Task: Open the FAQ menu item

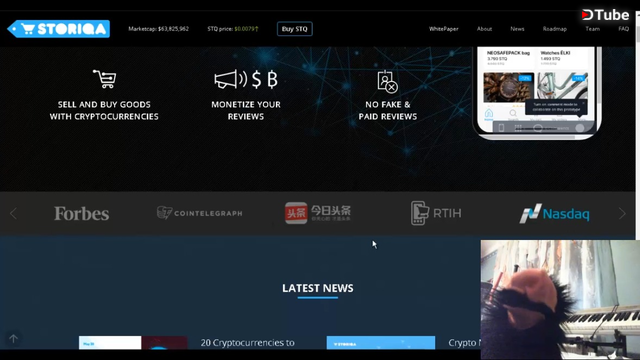Action: point(623,29)
